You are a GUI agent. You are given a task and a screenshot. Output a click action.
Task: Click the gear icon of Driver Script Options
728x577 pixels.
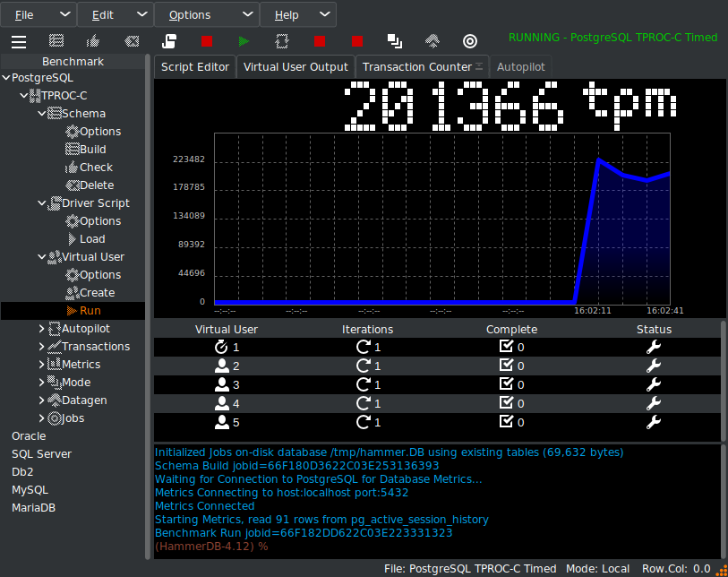(x=72, y=221)
